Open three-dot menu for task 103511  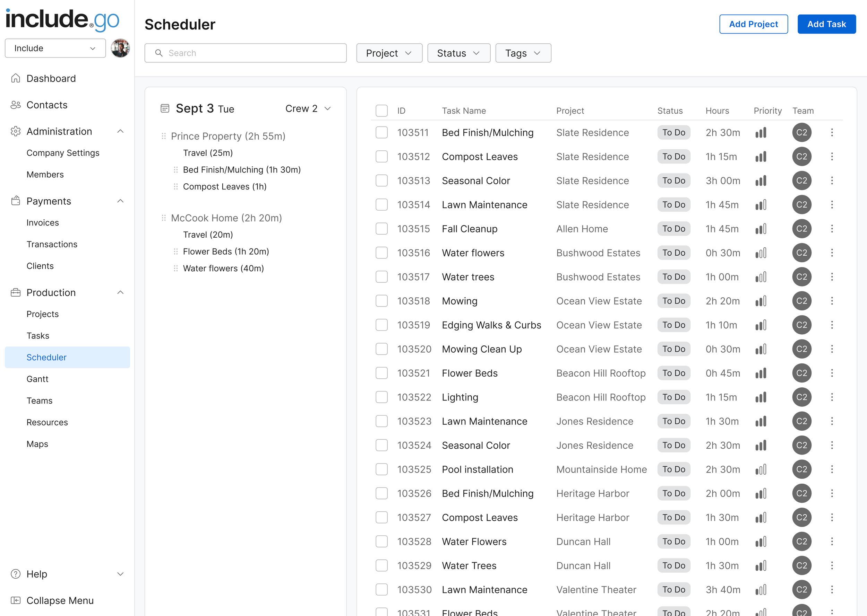[832, 132]
